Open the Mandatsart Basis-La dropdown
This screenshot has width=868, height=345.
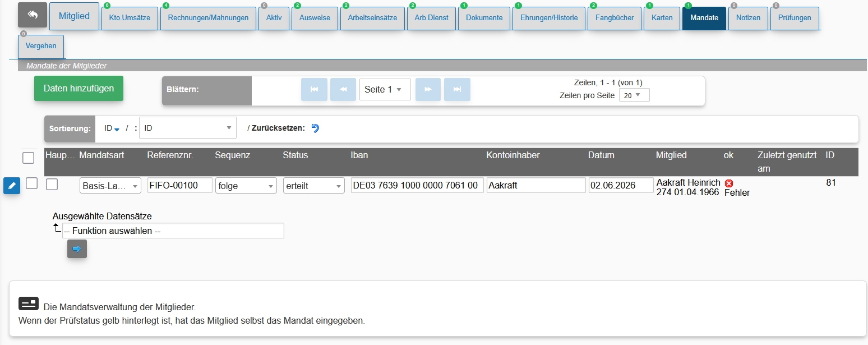point(110,186)
